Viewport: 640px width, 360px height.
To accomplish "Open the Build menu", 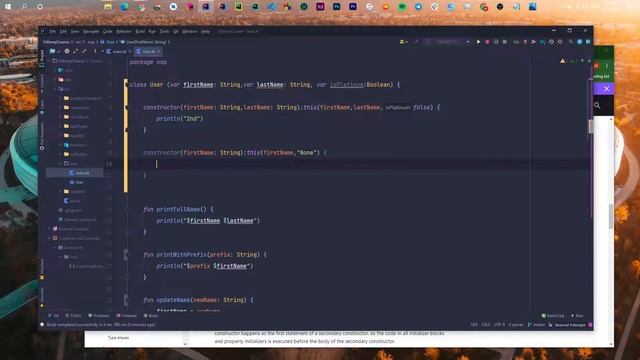I will (140, 31).
